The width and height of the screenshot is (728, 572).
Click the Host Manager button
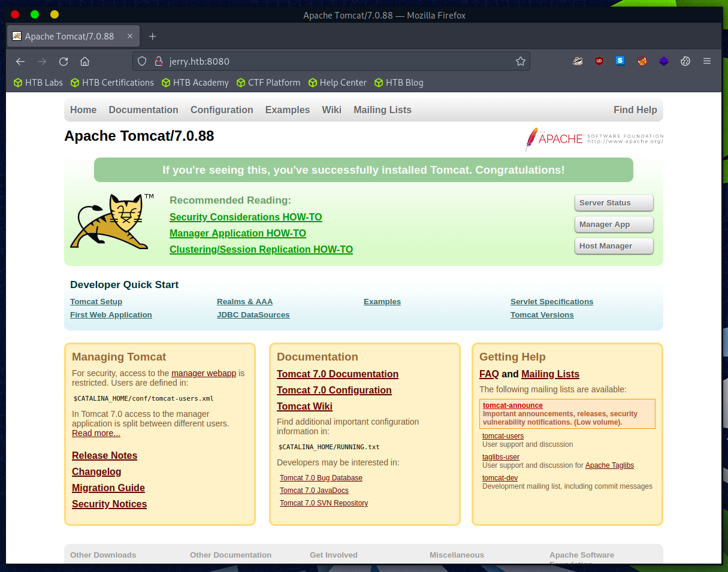click(x=614, y=246)
